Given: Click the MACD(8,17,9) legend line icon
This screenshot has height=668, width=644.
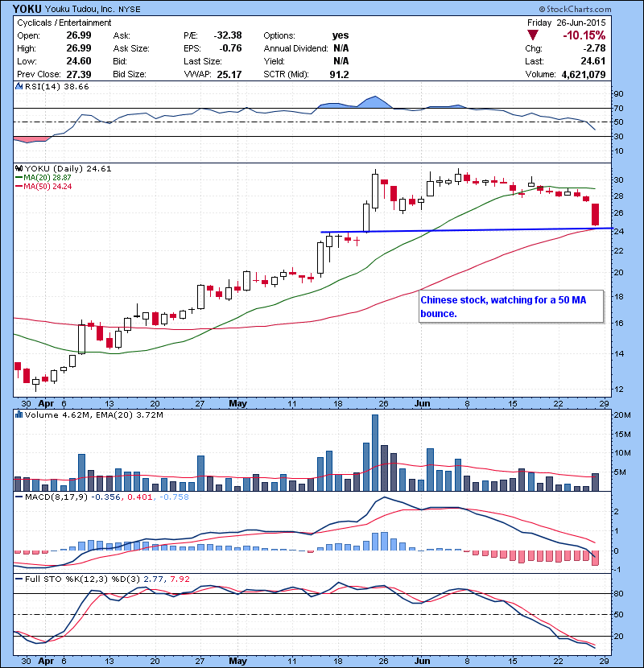Looking at the screenshot, I should coord(19,497).
